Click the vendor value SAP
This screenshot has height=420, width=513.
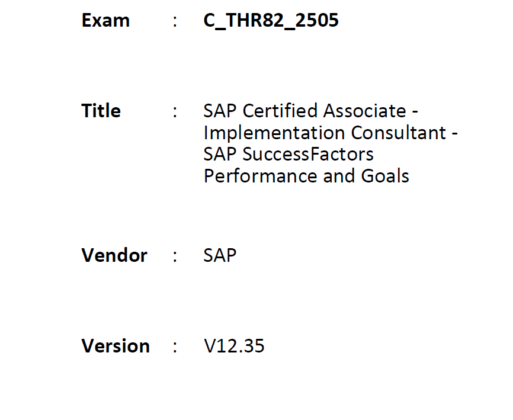[x=220, y=255]
